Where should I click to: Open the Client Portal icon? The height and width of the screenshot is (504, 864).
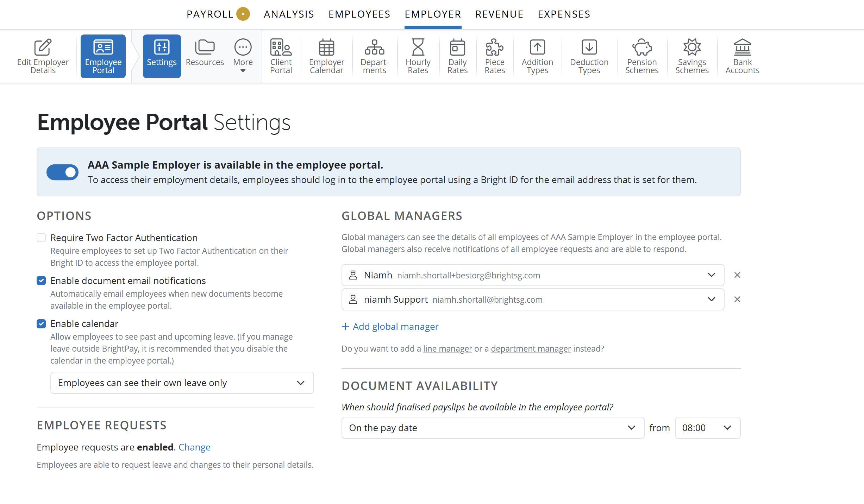coord(281,47)
